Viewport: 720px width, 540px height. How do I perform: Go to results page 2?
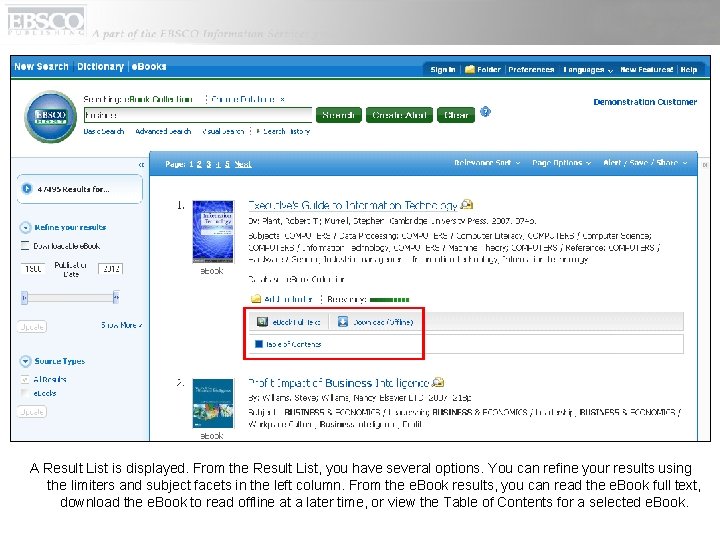click(x=199, y=164)
